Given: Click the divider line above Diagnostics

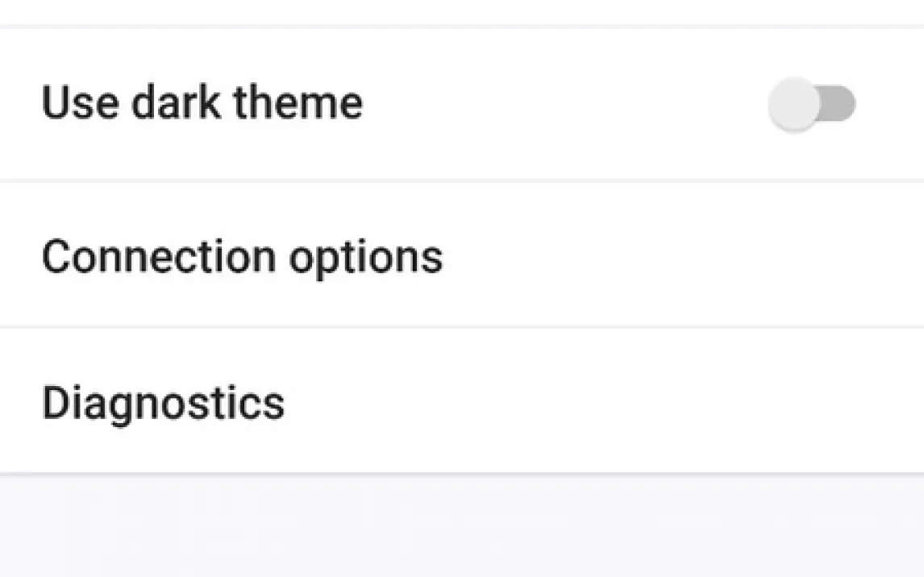Looking at the screenshot, I should tap(461, 327).
